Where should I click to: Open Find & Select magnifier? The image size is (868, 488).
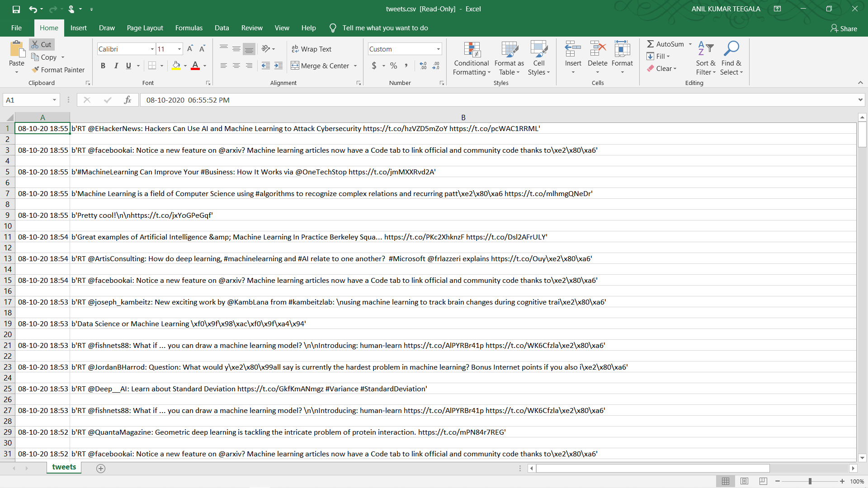point(731,59)
